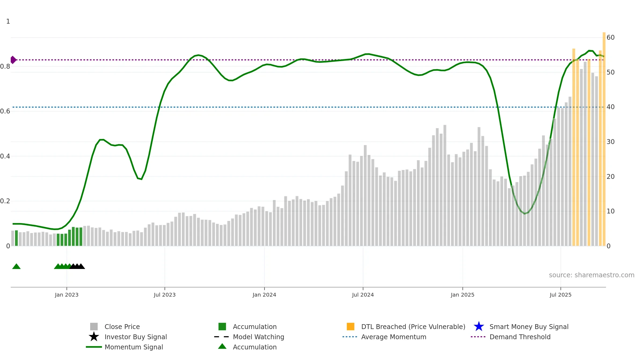Screen dimensions: 644x362
Task: Click the gray Close Price legend swatch
Action: 94,327
